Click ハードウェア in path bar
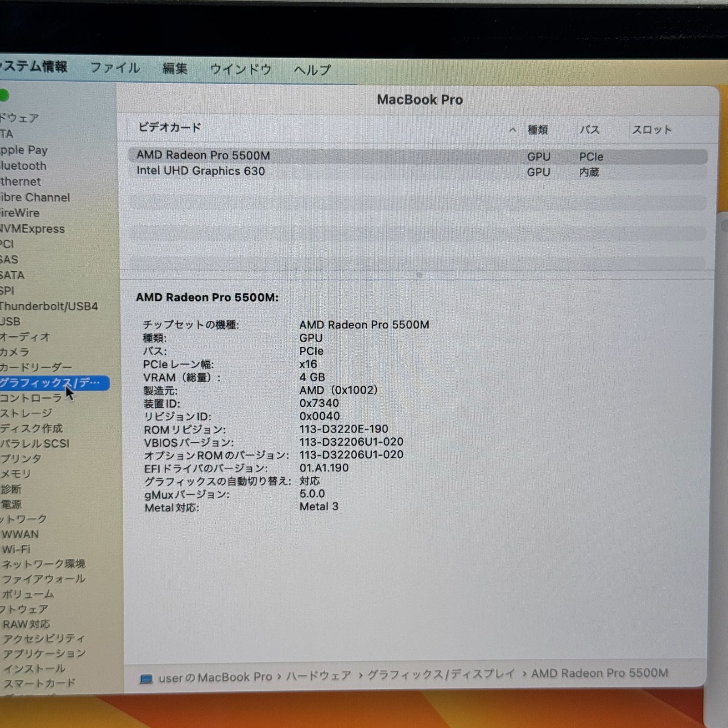 318,676
